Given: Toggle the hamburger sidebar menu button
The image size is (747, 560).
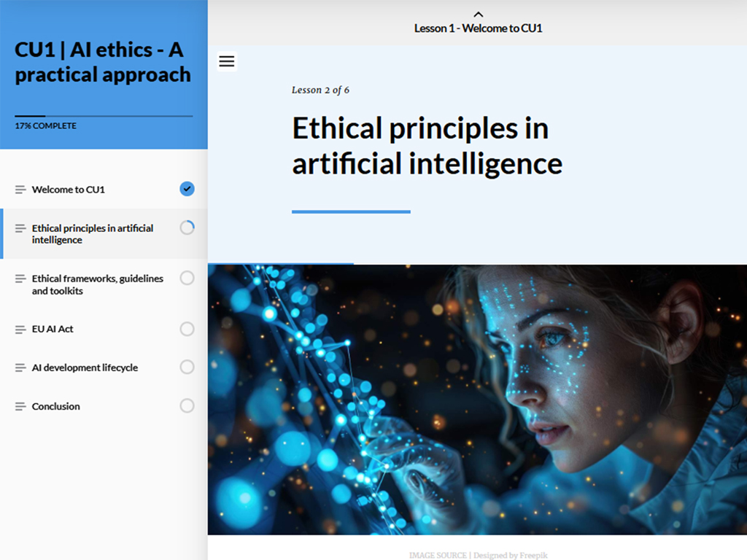Looking at the screenshot, I should point(227,61).
